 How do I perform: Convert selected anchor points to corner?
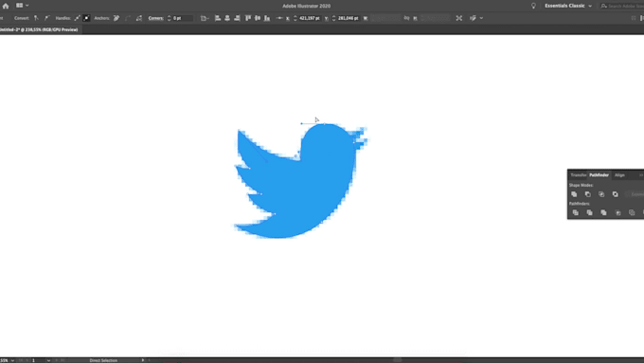click(x=36, y=18)
